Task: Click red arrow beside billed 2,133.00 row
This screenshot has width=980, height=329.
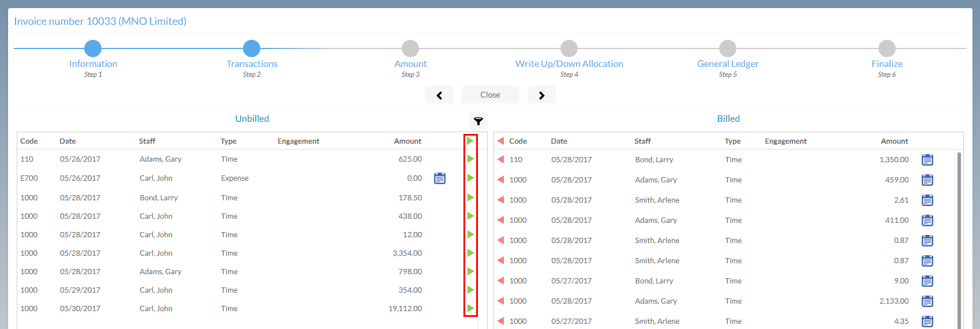Action: coord(500,301)
